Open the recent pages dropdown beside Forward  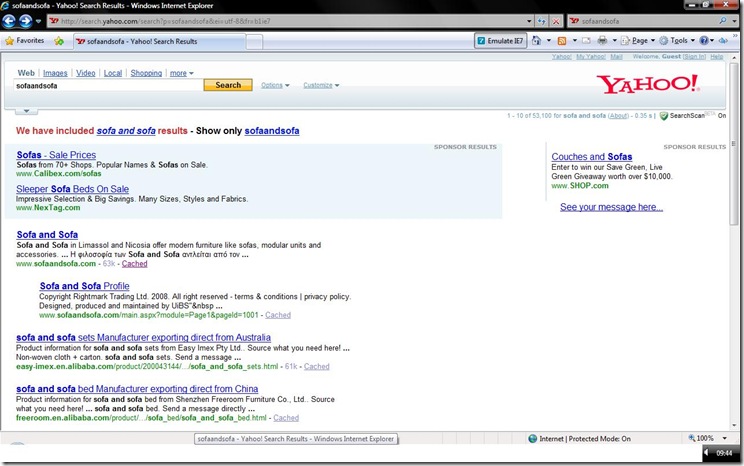click(x=38, y=21)
